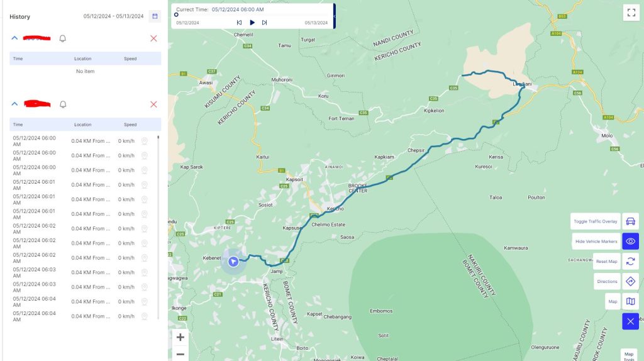Click the second vehicle's bell alert icon

tap(63, 104)
